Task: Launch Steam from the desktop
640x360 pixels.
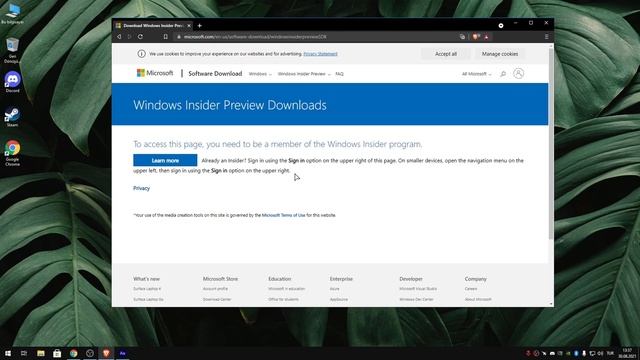Action: pyautogui.click(x=13, y=117)
